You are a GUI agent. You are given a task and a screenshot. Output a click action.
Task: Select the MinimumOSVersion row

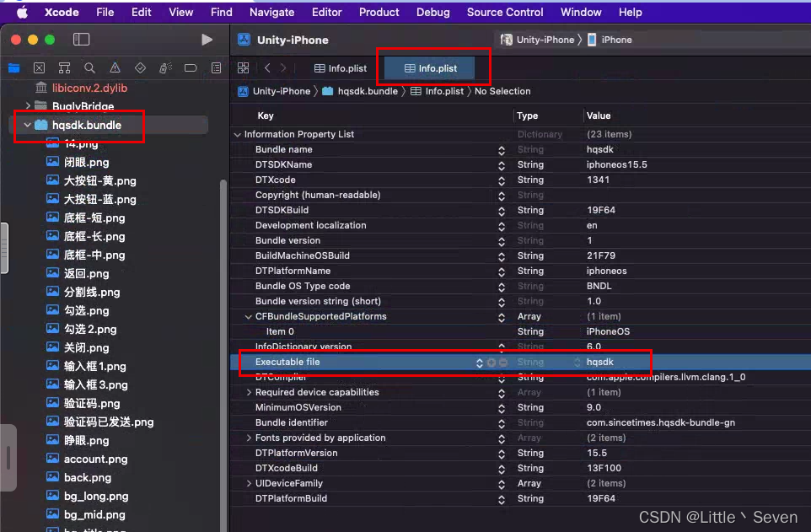point(520,408)
